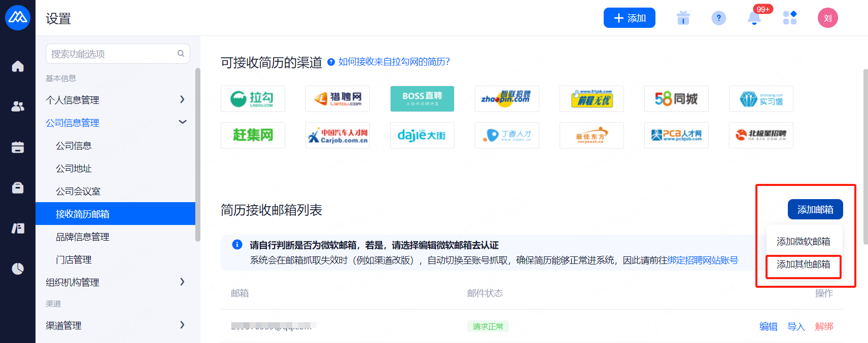Open link 如何接收来自拉勾网的简历?
This screenshot has height=343, width=868.
click(x=394, y=62)
